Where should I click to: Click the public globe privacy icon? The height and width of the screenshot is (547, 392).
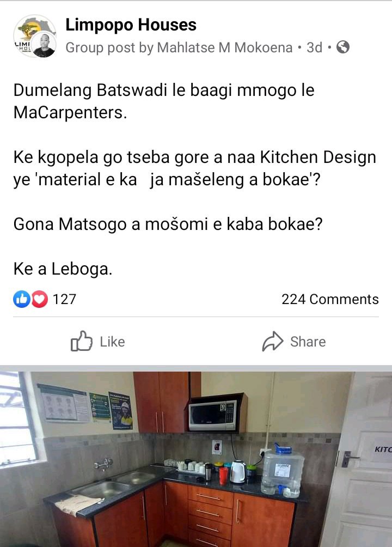(x=343, y=47)
